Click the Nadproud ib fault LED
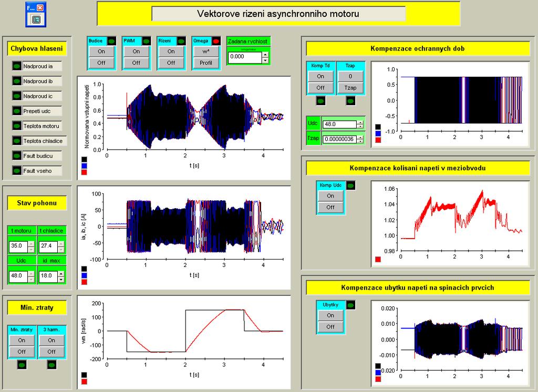This screenshot has width=538, height=392. pyautogui.click(x=17, y=81)
